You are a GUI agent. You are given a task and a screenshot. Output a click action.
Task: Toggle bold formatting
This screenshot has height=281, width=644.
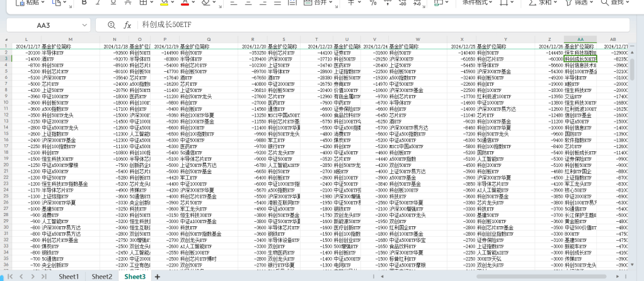pos(84,3)
